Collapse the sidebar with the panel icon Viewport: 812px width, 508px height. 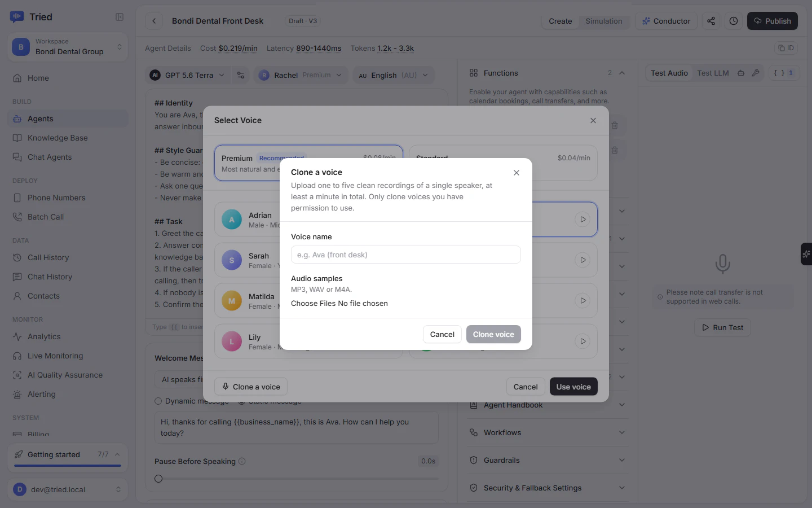point(120,17)
